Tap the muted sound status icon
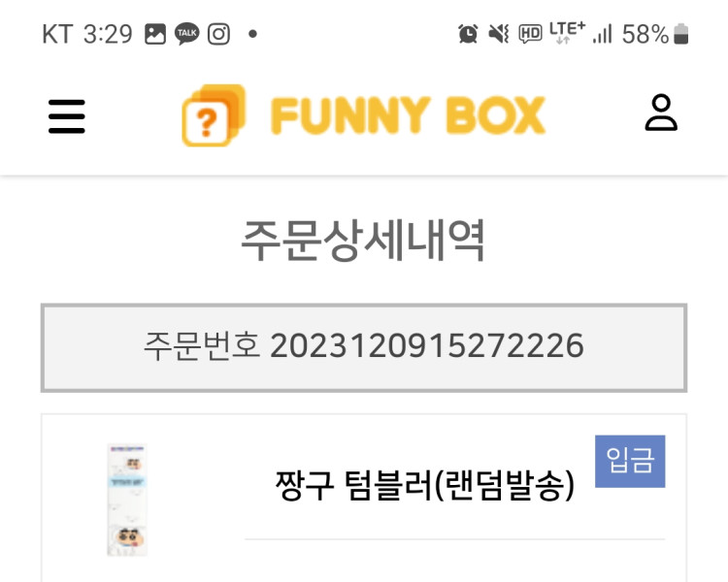Screen dimensions: 728x582 click(499, 34)
